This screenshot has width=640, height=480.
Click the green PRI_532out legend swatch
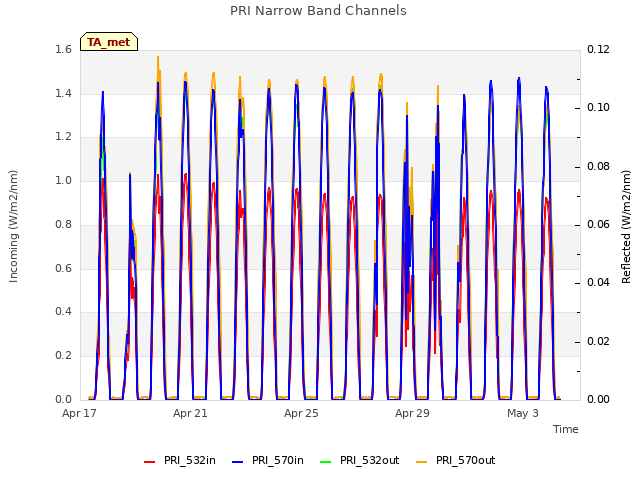(326, 462)
